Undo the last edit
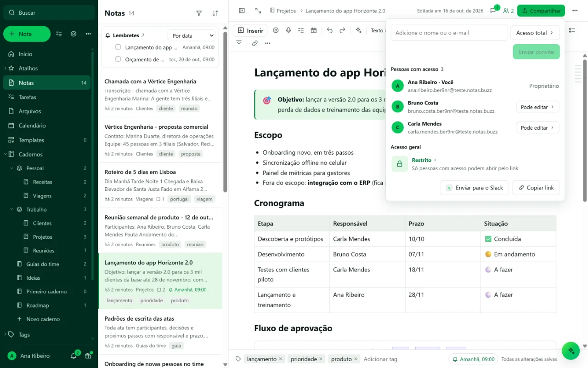Screen dimensions: 588x368 coord(330,30)
